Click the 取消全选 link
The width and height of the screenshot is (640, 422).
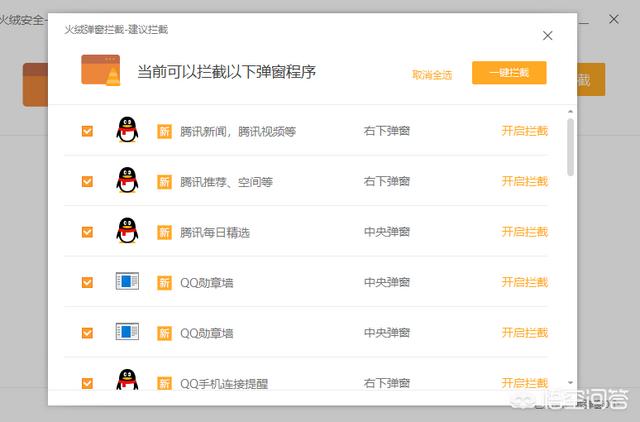(432, 74)
